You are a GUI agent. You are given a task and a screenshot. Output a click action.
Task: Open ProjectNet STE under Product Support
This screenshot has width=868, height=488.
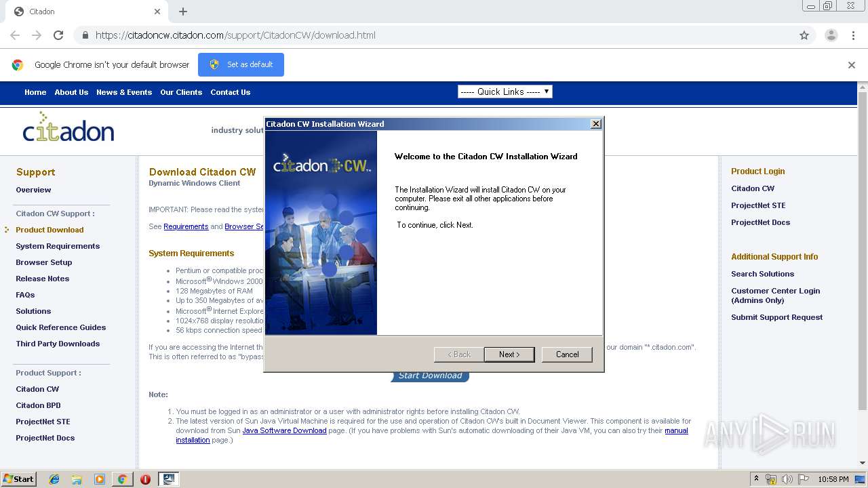(43, 422)
